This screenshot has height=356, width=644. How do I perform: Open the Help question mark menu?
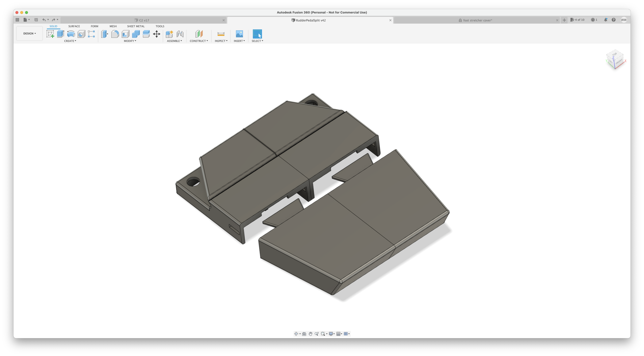(614, 20)
